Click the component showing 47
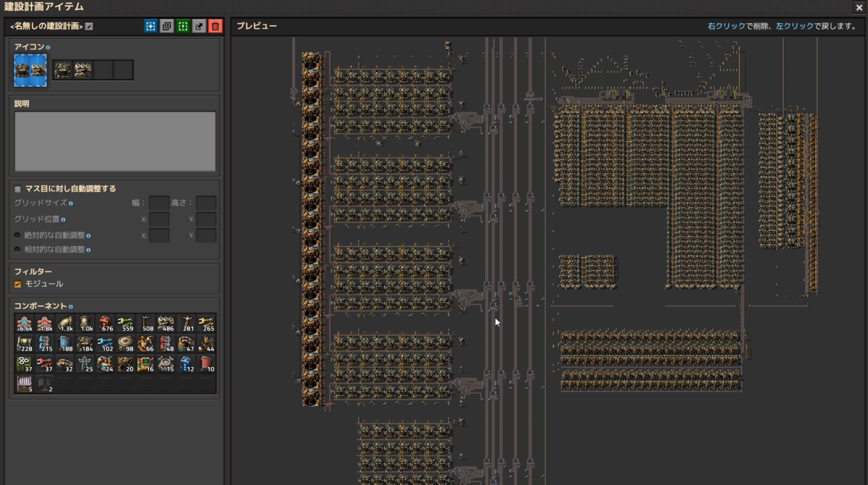Screen dimensions: 868x485 (187, 343)
